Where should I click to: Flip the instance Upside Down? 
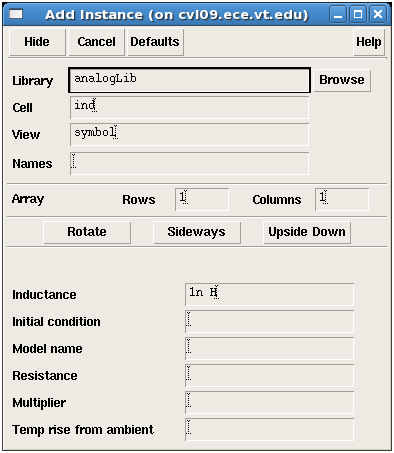pyautogui.click(x=307, y=232)
